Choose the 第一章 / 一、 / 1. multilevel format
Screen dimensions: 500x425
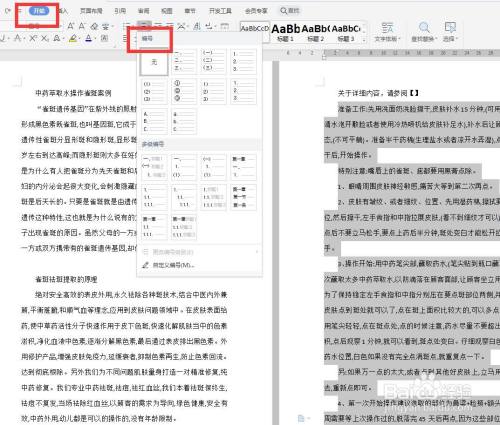point(244,167)
